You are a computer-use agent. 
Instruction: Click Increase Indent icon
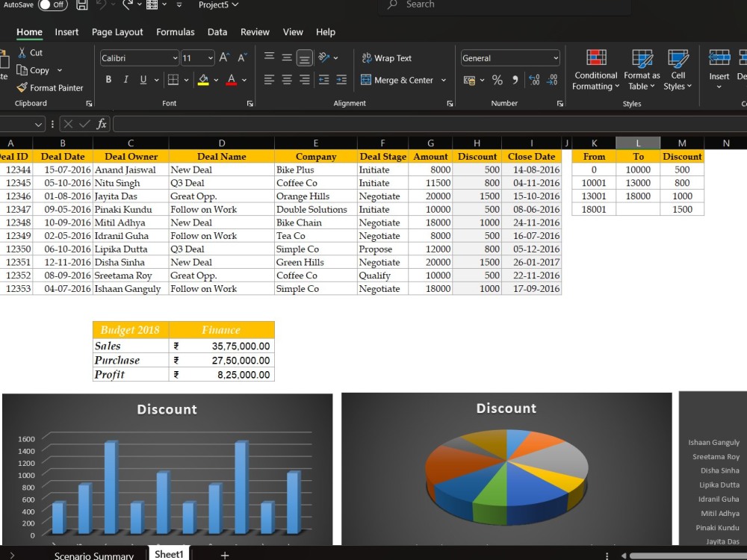click(341, 80)
